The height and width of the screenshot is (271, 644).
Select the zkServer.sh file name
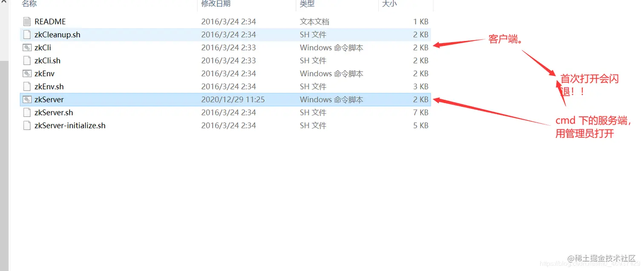[54, 112]
